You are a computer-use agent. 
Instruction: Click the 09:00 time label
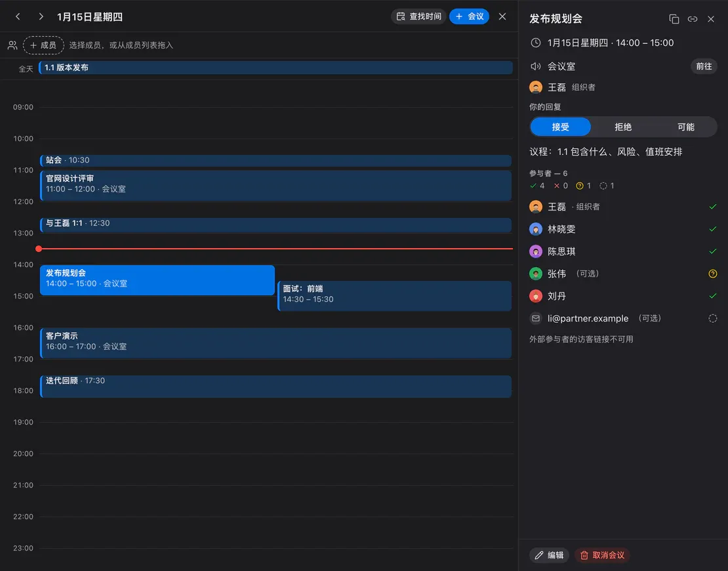point(23,108)
